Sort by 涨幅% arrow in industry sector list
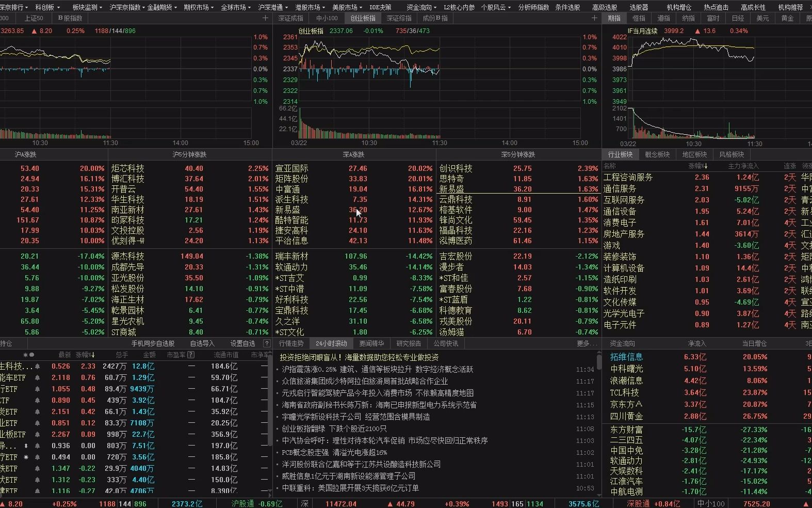The width and height of the screenshot is (812, 508). pyautogui.click(x=706, y=166)
